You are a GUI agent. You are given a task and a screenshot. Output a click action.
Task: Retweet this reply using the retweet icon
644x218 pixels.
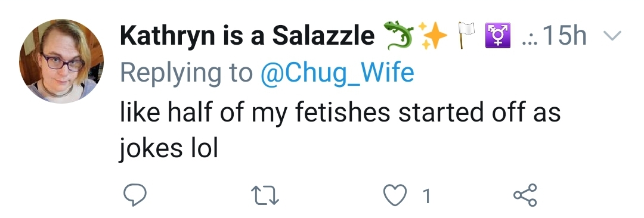point(265,195)
